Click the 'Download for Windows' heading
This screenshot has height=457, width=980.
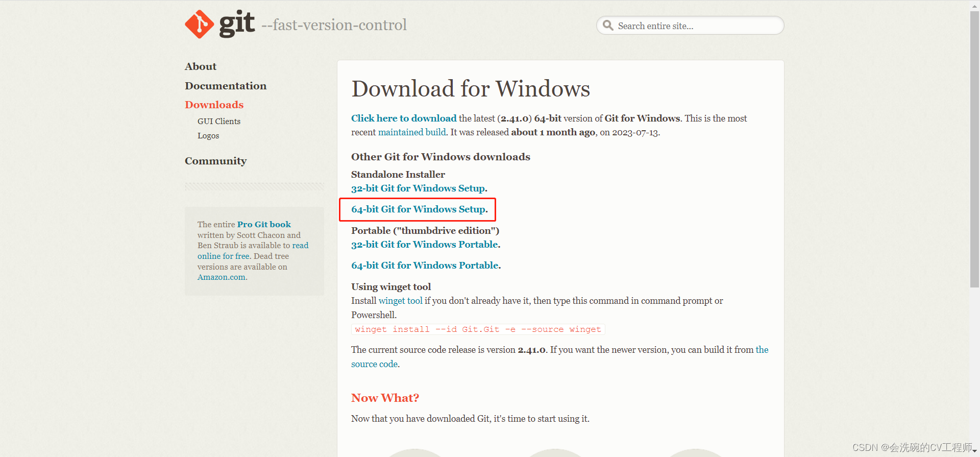[471, 89]
